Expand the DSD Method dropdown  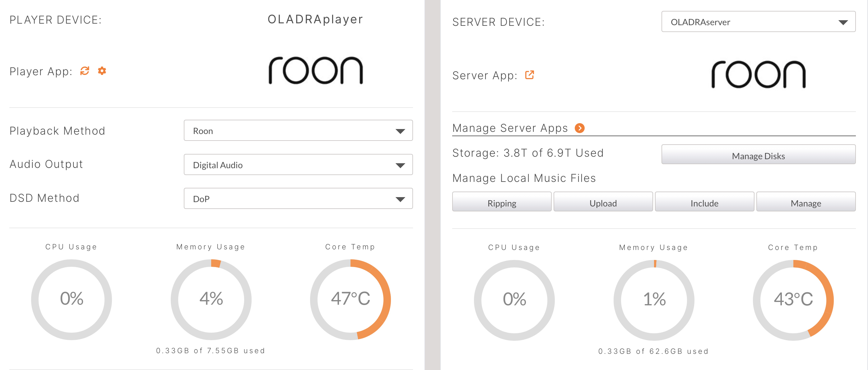tap(298, 198)
